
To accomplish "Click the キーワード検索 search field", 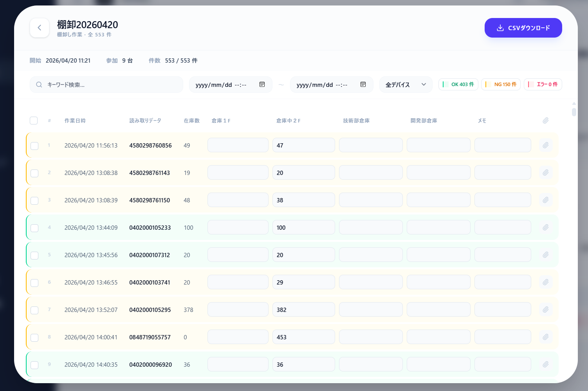I will (106, 85).
